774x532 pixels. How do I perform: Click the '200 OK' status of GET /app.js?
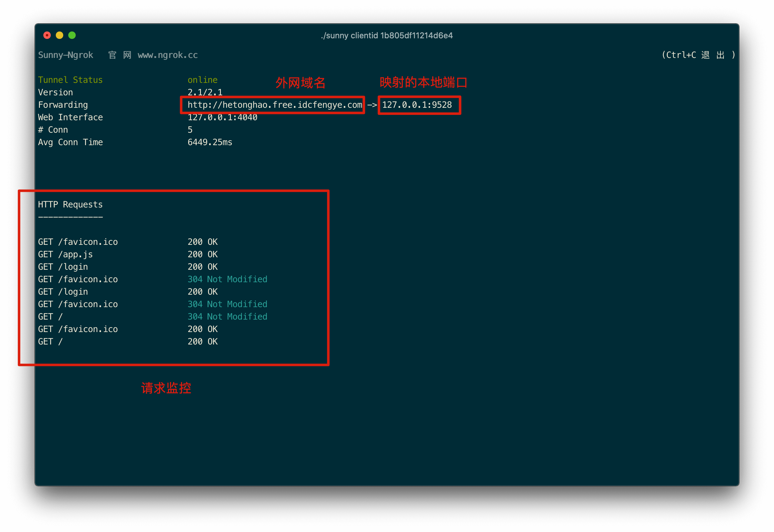tap(203, 254)
